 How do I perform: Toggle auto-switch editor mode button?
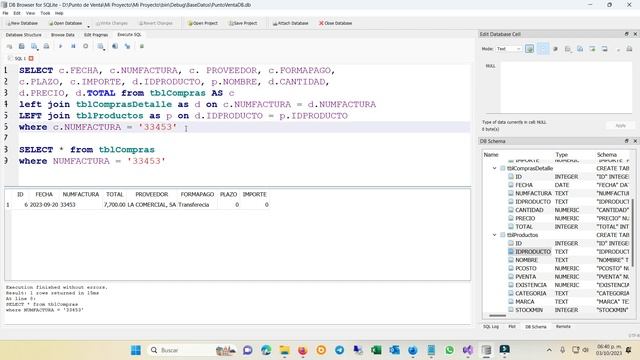pos(529,49)
